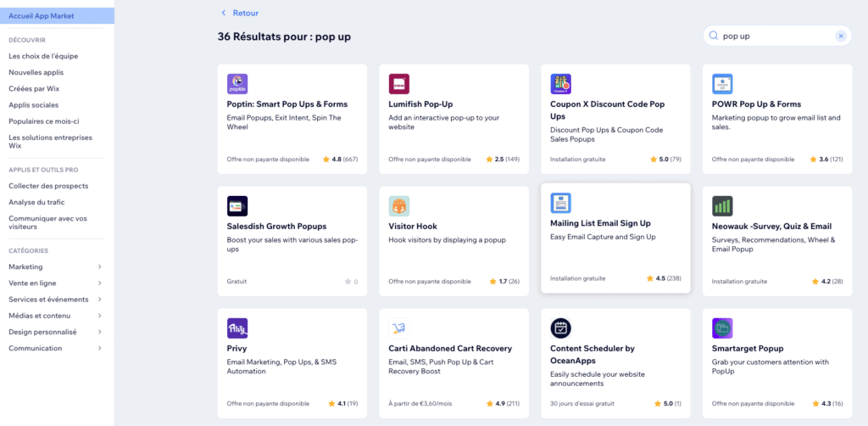Open Privy app title
This screenshot has height=426, width=868.
237,349
